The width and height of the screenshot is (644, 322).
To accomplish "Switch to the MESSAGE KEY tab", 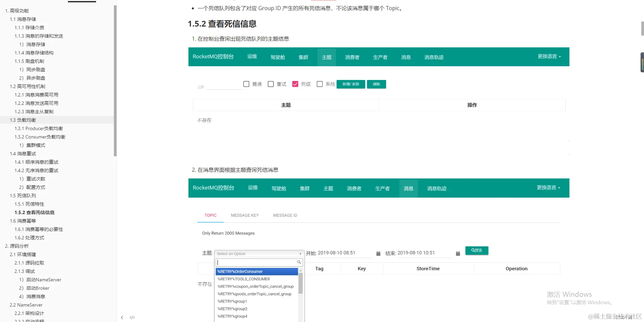I will pos(245,215).
